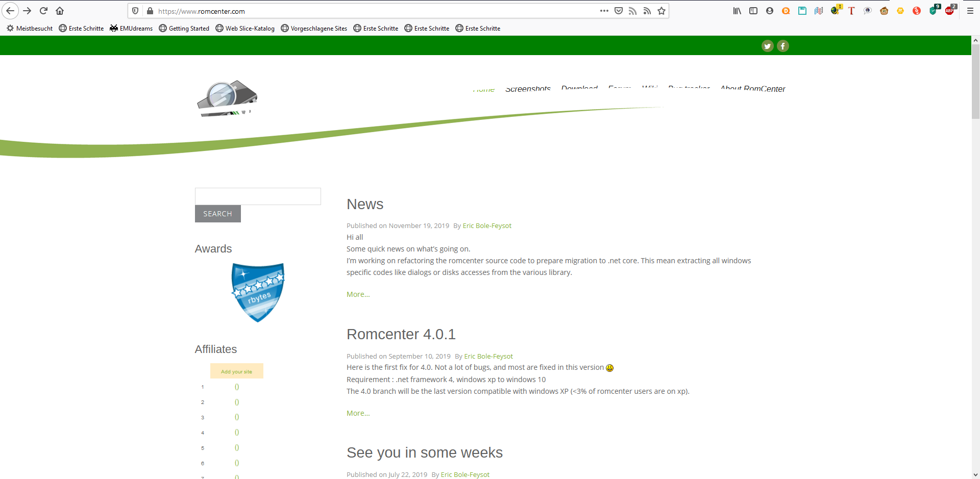The height and width of the screenshot is (479, 980).
Task: Open About RomCenter navigation menu item
Action: [x=753, y=89]
